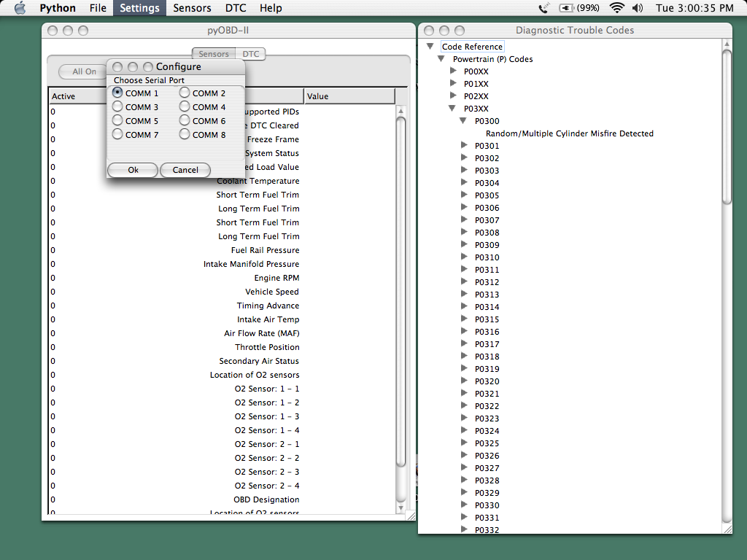Open the DTC menu in menu bar
Viewport: 747px width, 560px height.
click(236, 8)
